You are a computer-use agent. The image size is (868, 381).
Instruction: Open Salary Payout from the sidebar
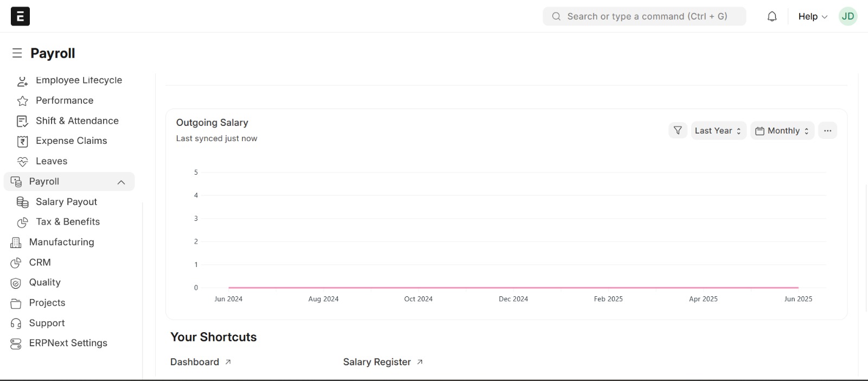point(66,202)
